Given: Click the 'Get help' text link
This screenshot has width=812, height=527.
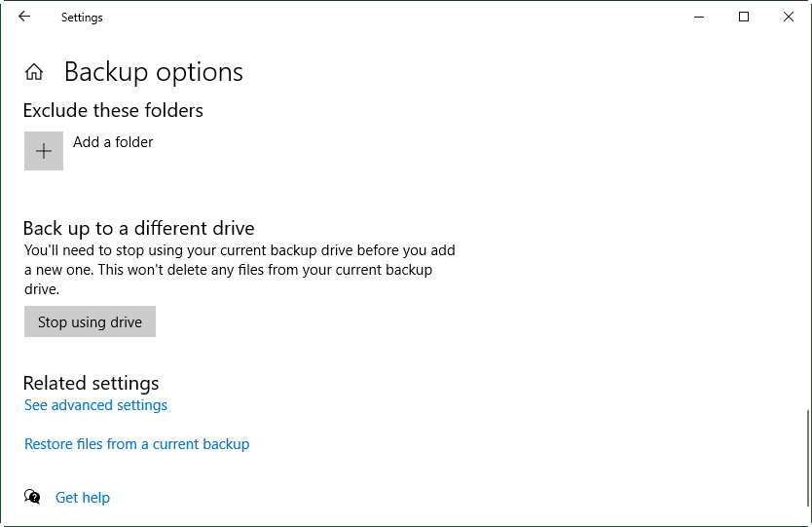Looking at the screenshot, I should click(x=83, y=498).
